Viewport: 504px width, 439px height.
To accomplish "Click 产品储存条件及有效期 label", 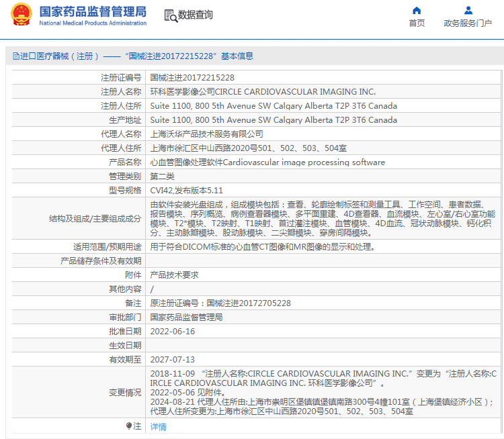I will coord(101,260).
